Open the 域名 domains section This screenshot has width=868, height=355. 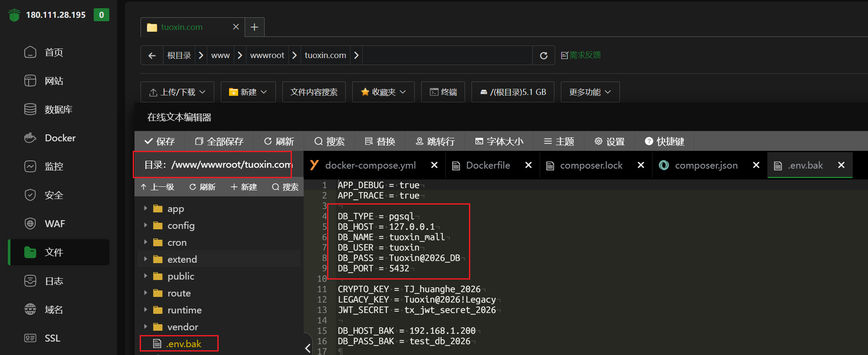(59, 309)
